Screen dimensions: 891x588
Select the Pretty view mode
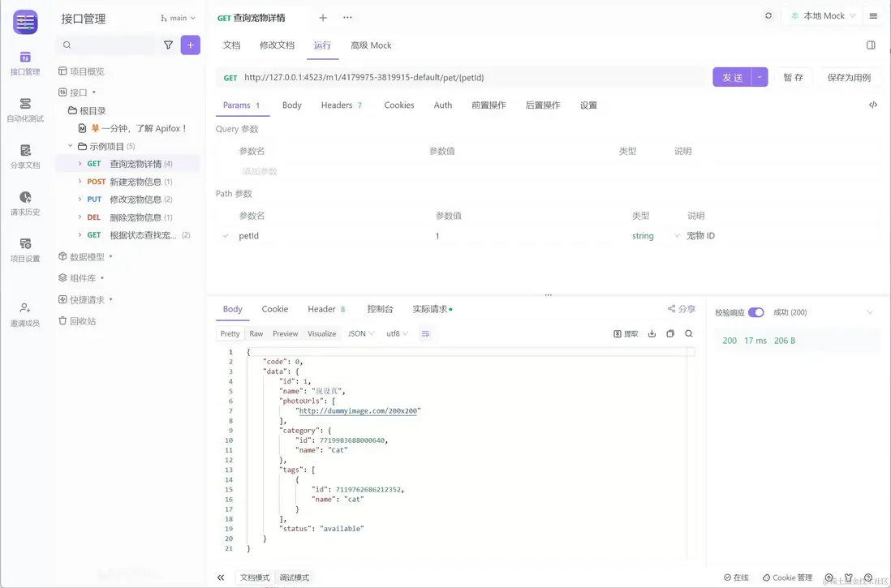pos(230,333)
